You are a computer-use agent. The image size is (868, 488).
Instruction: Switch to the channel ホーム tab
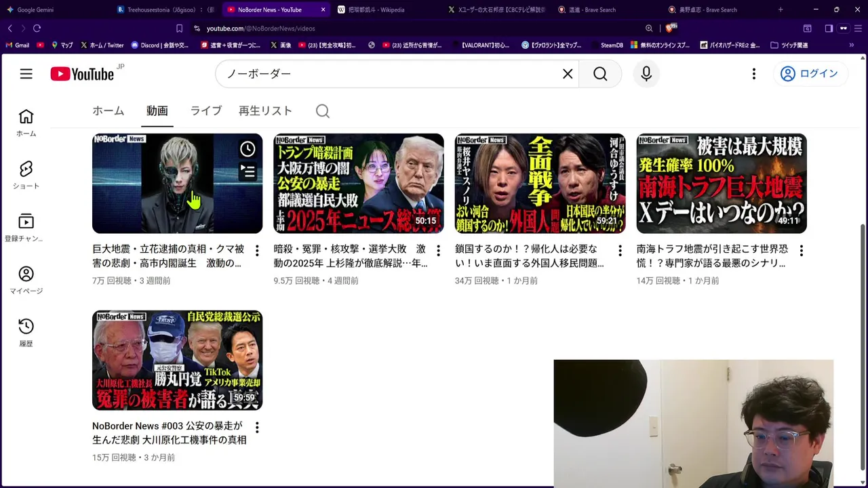[x=108, y=110]
